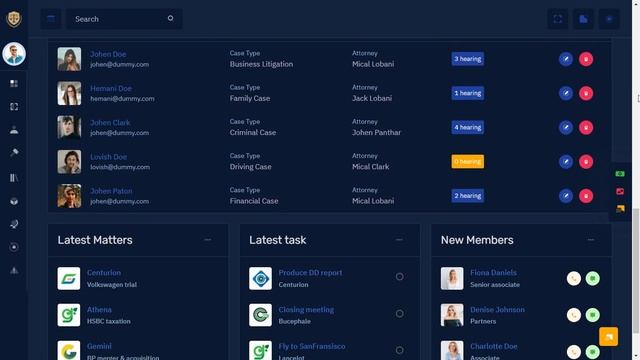This screenshot has height=360, width=640.
Task: Open the books library icon in the sidebar
Action: [14, 178]
